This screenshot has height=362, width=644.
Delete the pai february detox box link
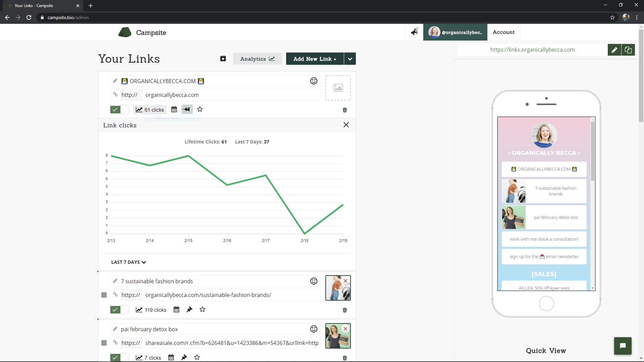coord(345,358)
